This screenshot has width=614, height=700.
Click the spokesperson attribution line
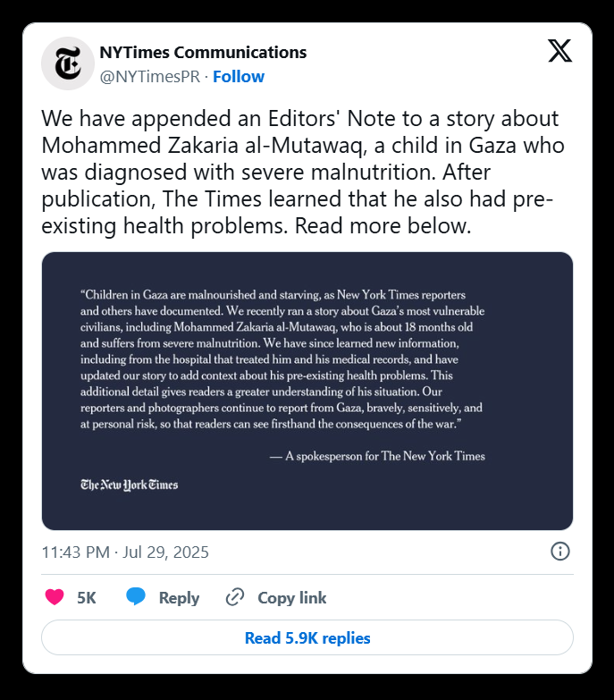point(377,456)
